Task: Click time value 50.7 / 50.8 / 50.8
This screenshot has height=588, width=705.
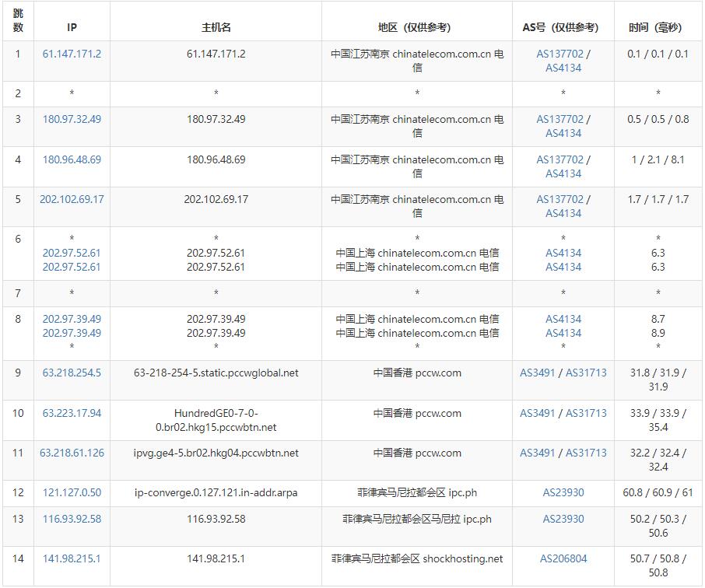Action: [x=658, y=565]
